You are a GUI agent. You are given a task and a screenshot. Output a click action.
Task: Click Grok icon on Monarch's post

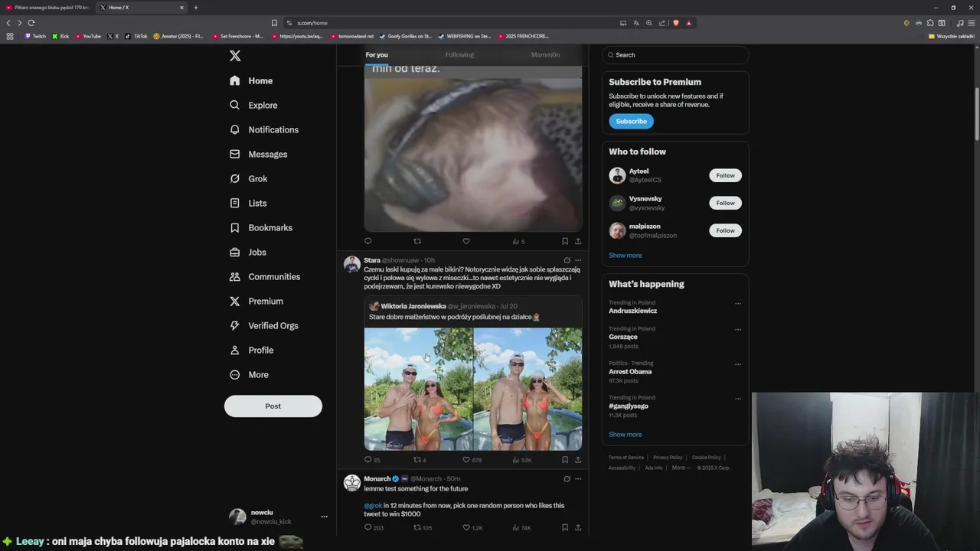[x=567, y=479]
